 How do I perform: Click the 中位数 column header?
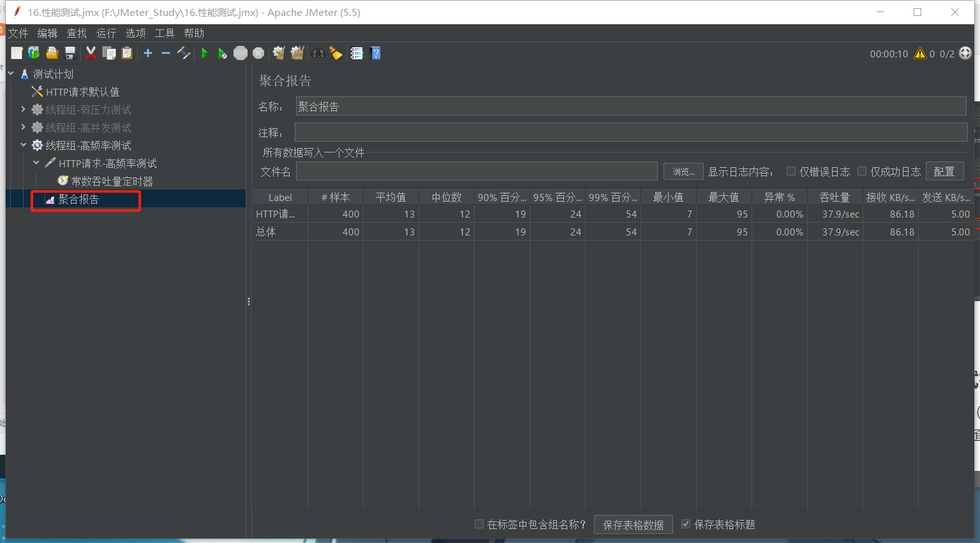tap(447, 197)
